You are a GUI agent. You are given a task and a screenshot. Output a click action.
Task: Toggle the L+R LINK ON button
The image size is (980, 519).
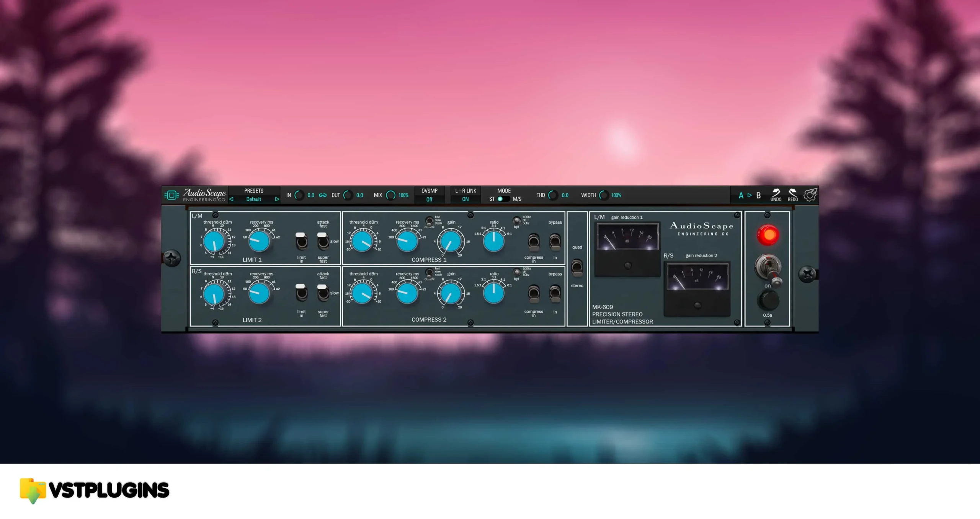465,199
